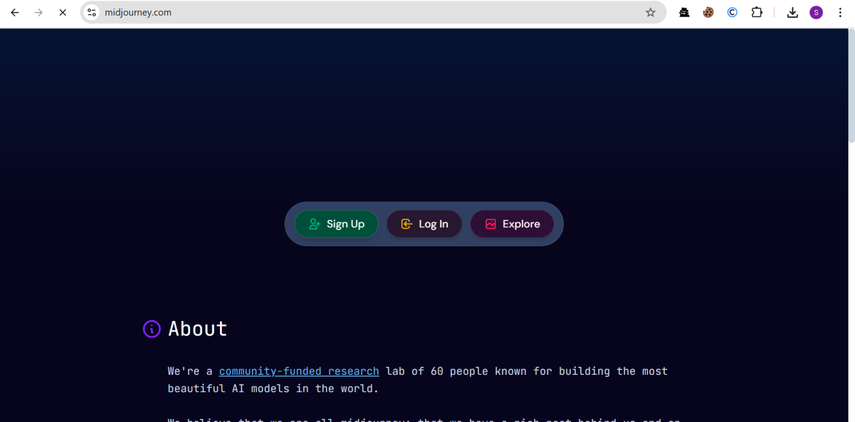The height and width of the screenshot is (422, 855).
Task: Click the page's vertical scrollbar thumb
Action: (851, 87)
